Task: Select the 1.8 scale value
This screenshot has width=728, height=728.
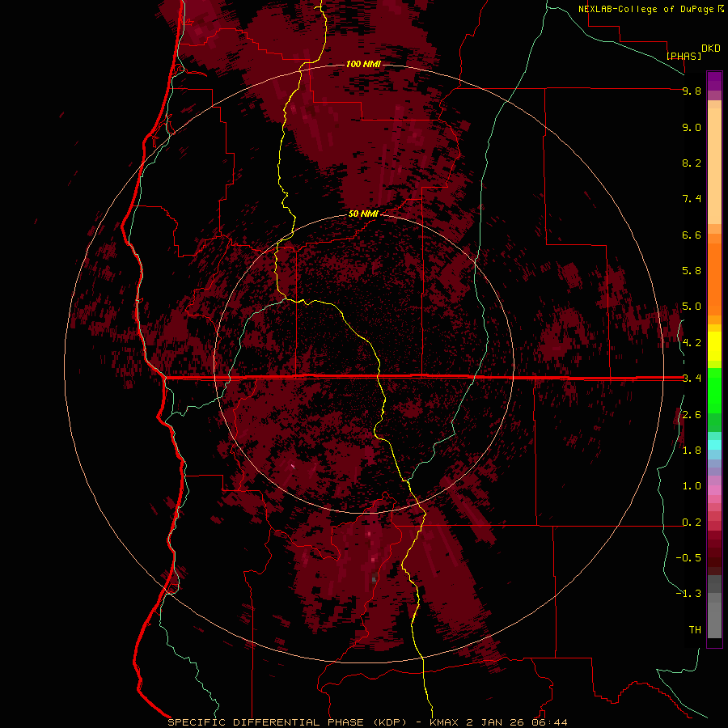Action: point(692,451)
